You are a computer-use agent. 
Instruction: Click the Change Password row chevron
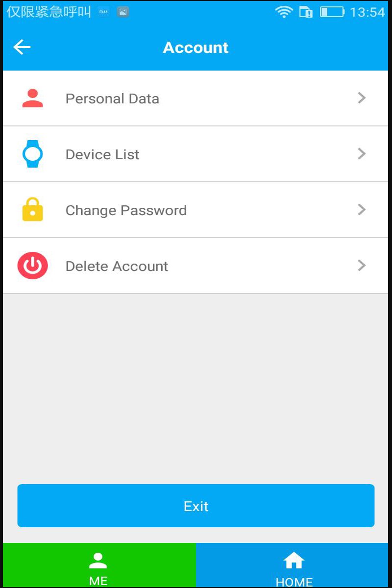pos(362,210)
